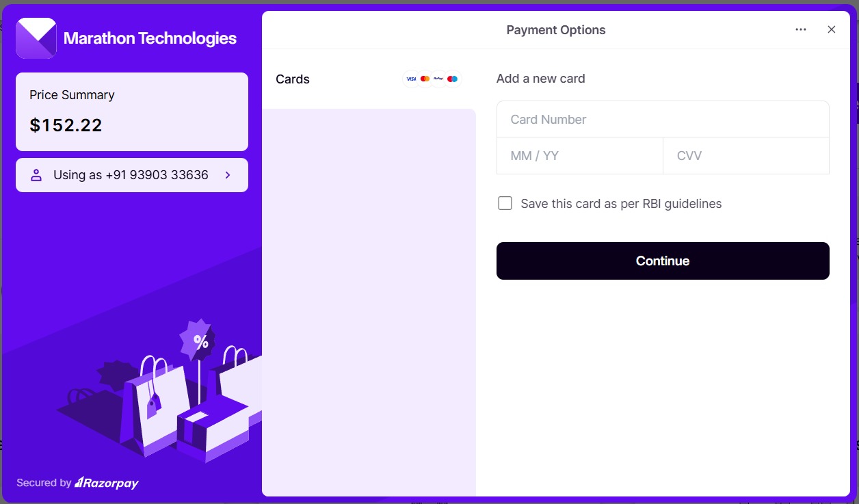Click the percent discount badge illustration

(198, 341)
